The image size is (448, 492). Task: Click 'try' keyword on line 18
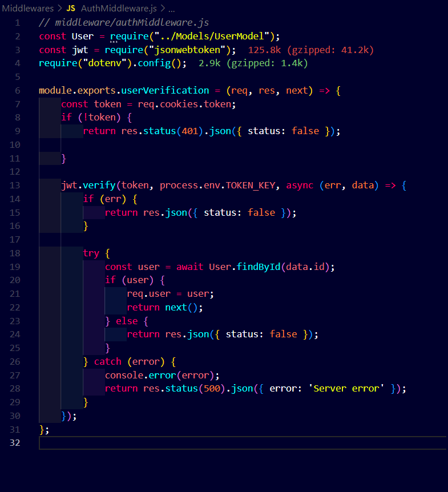91,253
